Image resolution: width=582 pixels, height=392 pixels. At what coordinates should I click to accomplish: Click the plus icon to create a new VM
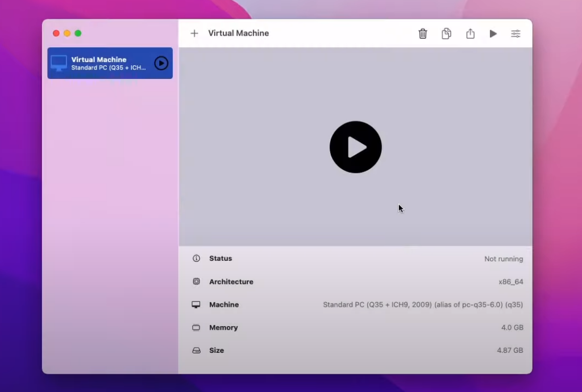[x=194, y=34]
